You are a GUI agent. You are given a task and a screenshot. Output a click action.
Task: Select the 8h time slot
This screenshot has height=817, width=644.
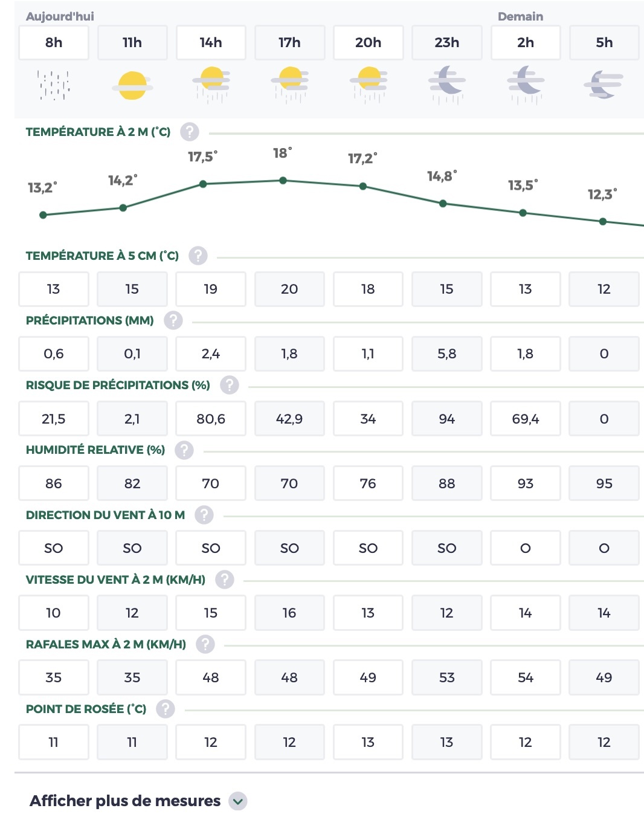pos(54,42)
